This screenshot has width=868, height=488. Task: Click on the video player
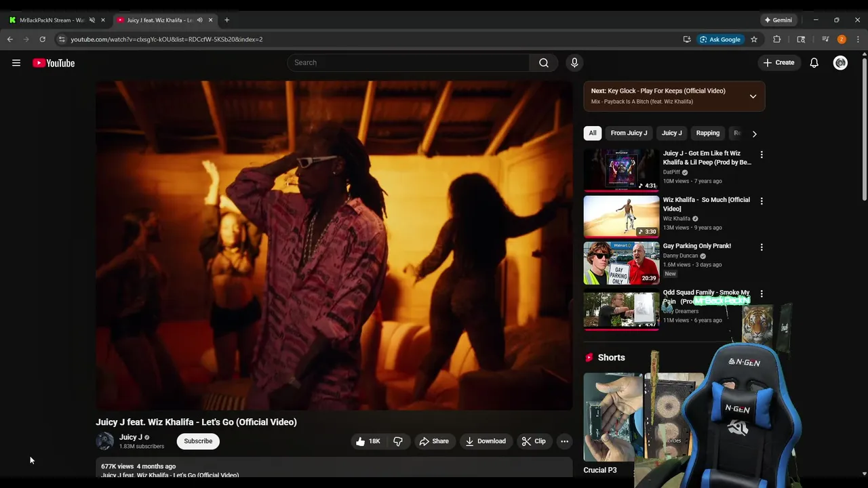click(x=334, y=245)
